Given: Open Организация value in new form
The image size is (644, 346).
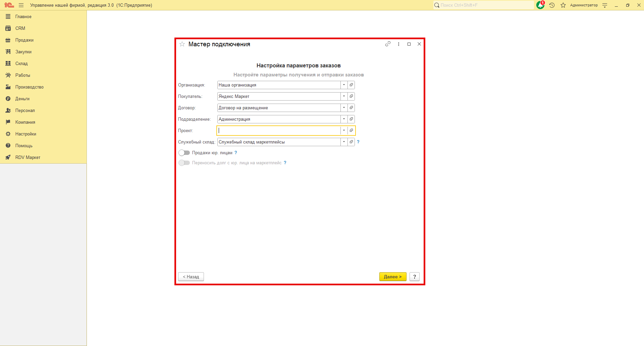Looking at the screenshot, I should (351, 85).
